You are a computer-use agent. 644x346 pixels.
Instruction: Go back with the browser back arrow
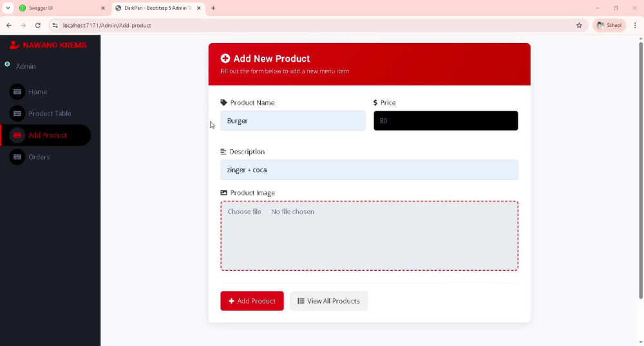[x=9, y=26]
